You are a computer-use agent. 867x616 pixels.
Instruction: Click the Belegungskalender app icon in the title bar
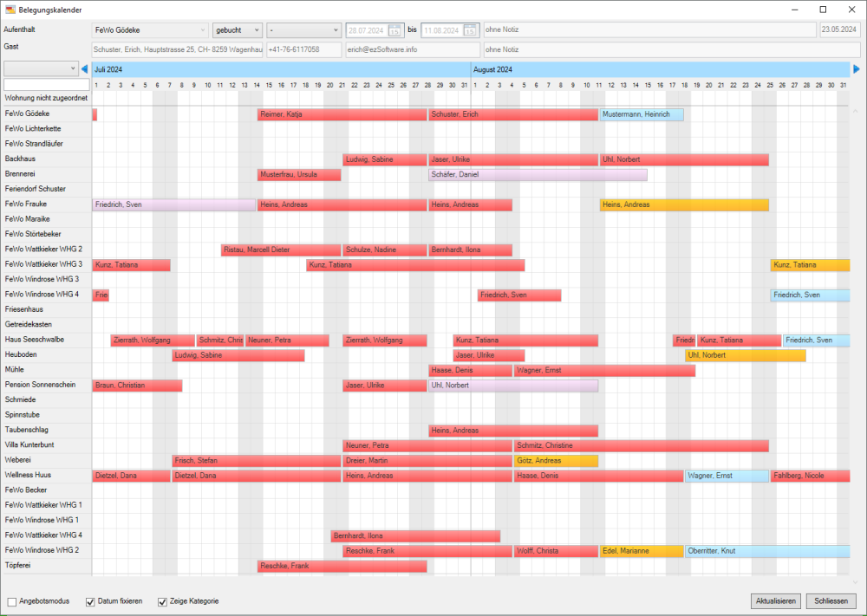pos(9,10)
